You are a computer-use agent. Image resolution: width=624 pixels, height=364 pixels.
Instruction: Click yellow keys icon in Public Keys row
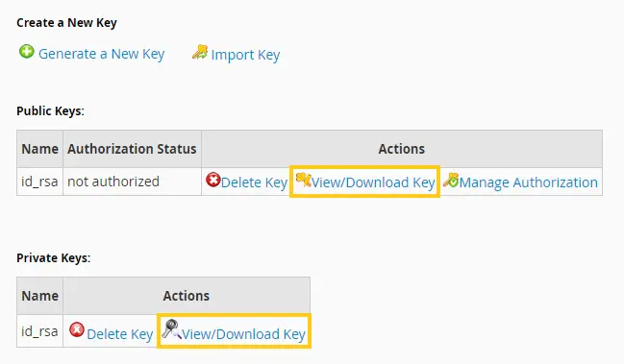click(x=303, y=180)
